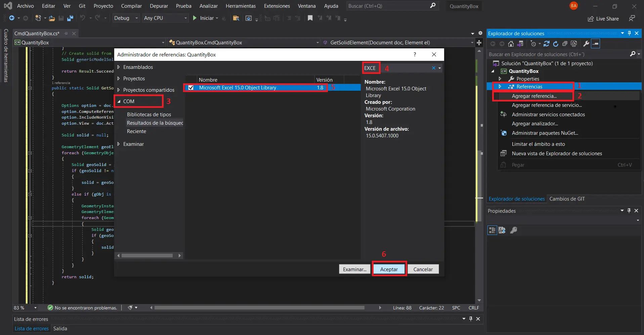The height and width of the screenshot is (335, 644).
Task: Switch views icon in Solution Explorer toolbar
Action: (520, 44)
